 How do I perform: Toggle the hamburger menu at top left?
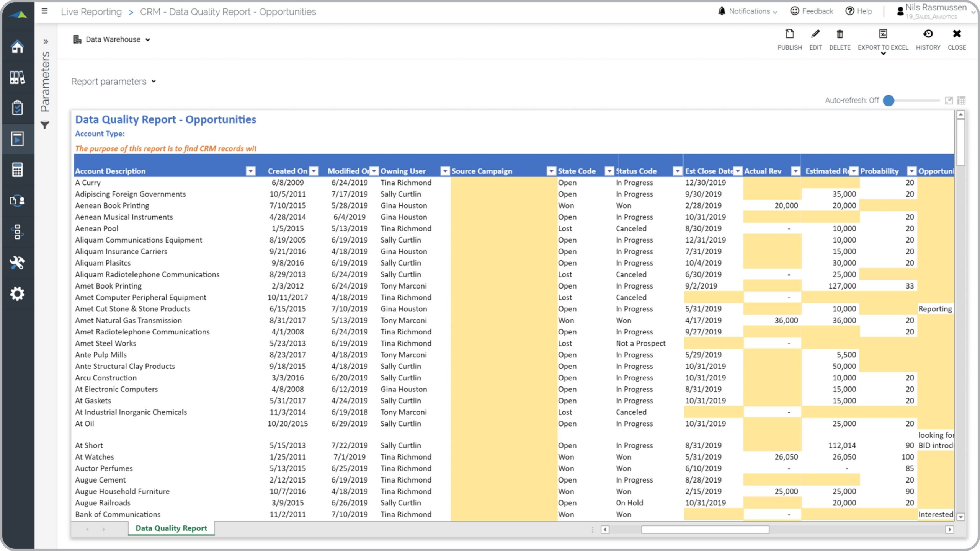(45, 11)
